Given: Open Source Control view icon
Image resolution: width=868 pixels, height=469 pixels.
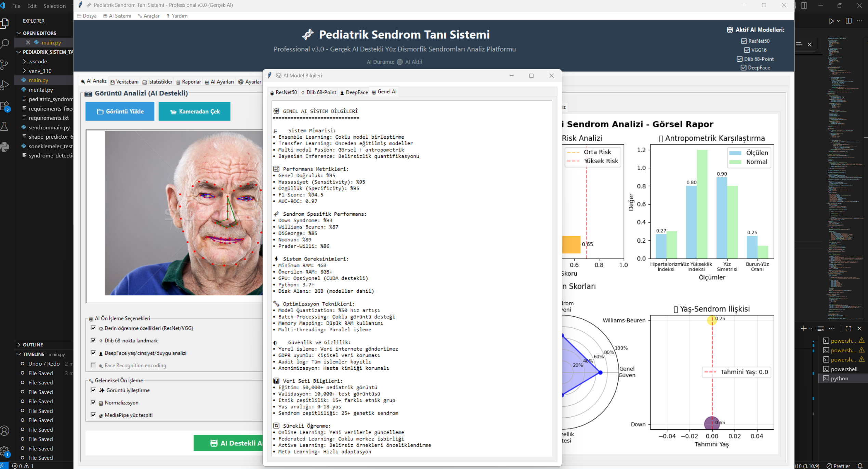Looking at the screenshot, I should point(5,64).
